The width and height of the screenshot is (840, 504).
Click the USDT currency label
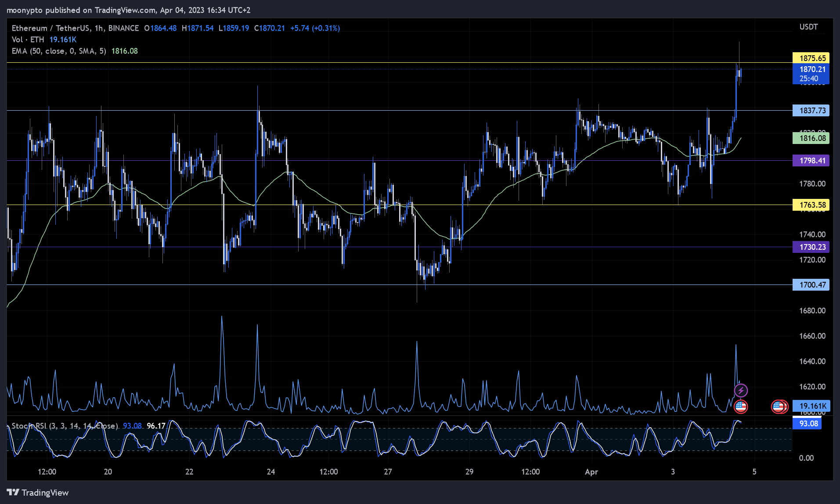(x=808, y=27)
